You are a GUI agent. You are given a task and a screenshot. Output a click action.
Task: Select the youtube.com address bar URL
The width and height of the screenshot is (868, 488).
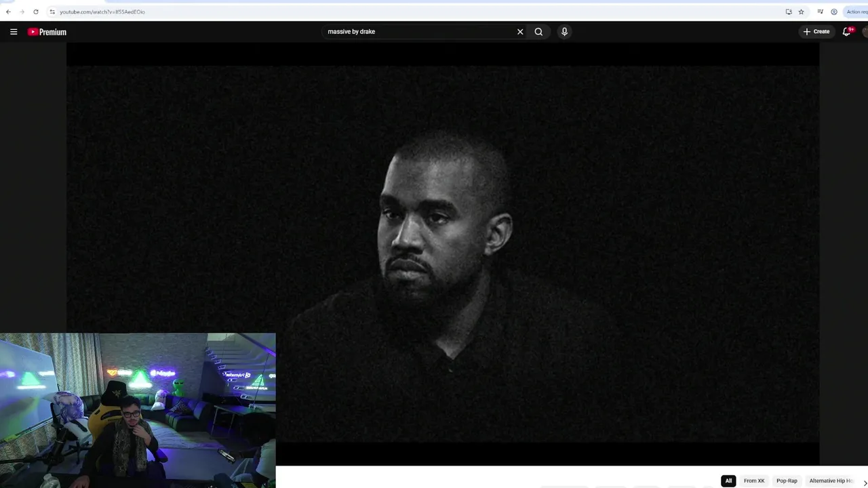coord(102,12)
